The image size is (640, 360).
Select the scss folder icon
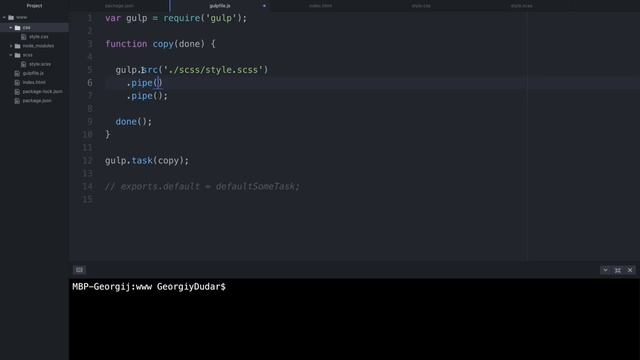click(18, 55)
